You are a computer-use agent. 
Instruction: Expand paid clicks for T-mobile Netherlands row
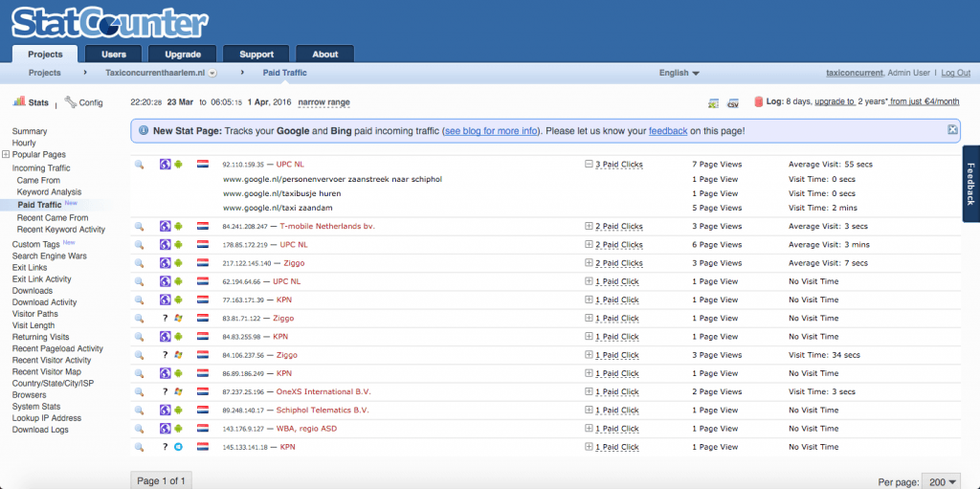coord(589,227)
